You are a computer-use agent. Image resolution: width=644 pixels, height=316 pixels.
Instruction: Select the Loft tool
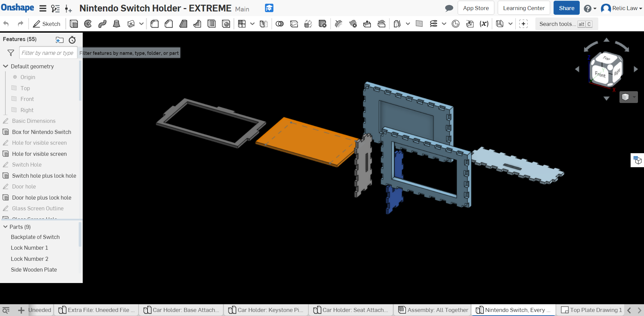116,24
